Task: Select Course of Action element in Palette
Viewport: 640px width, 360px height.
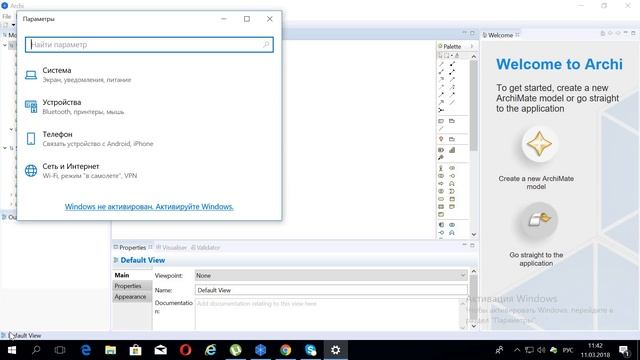Action: [441, 158]
